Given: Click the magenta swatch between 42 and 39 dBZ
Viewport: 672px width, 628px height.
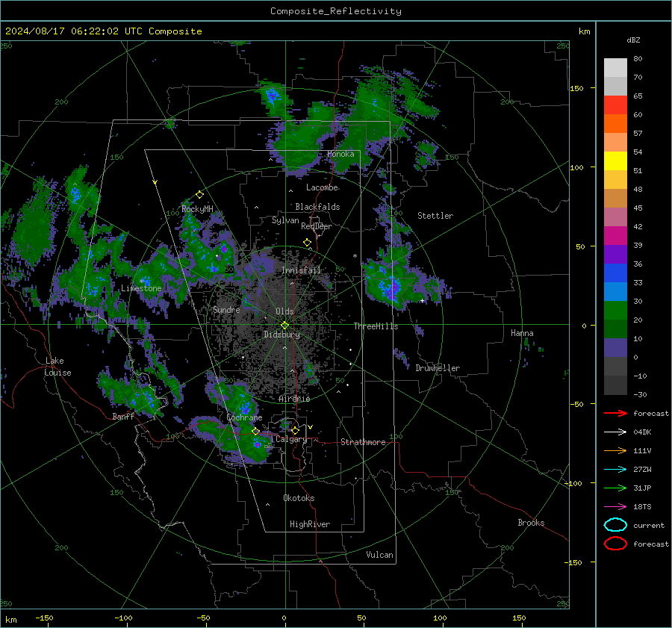Looking at the screenshot, I should point(615,236).
